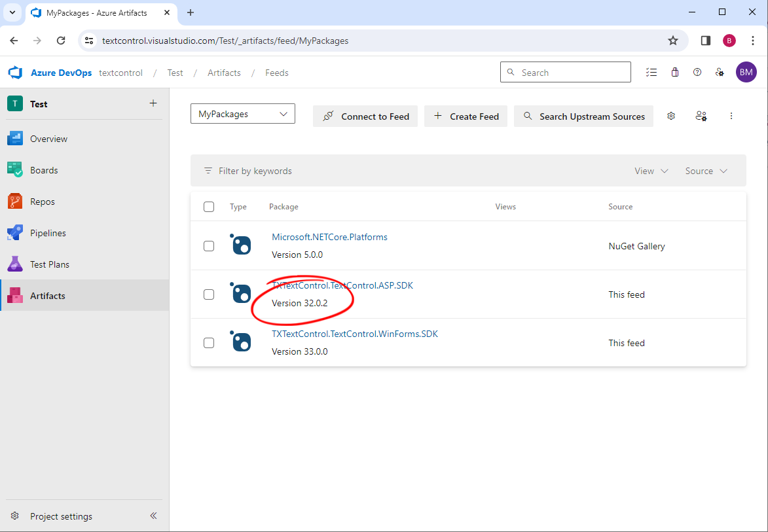The height and width of the screenshot is (532, 768).
Task: Open the feed's more options menu
Action: (x=731, y=116)
